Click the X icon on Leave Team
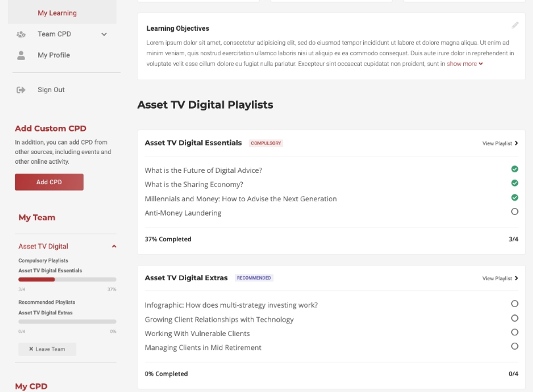Screen dimensions: 533x392 31,349
